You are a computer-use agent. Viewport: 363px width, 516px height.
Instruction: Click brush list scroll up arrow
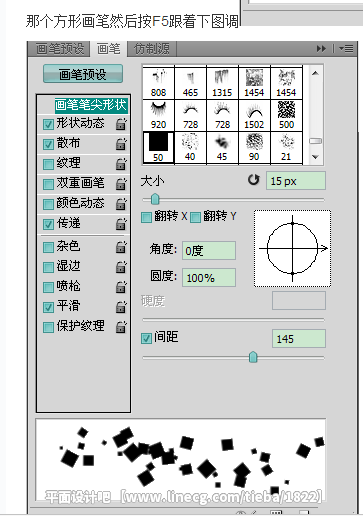coord(315,73)
